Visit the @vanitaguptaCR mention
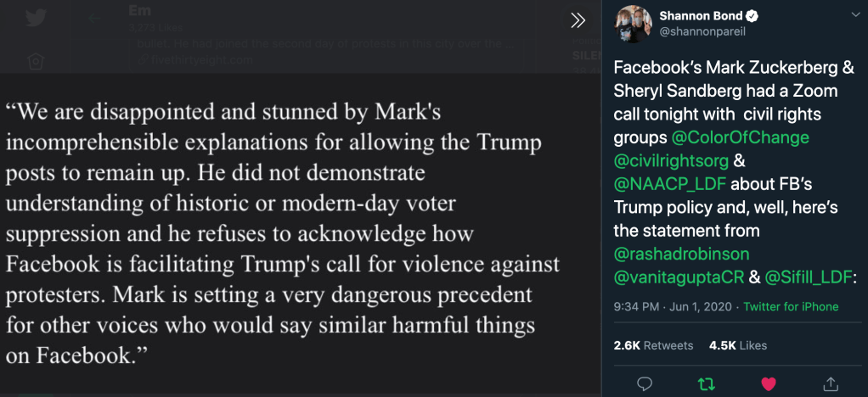868x397 pixels. pos(673,276)
